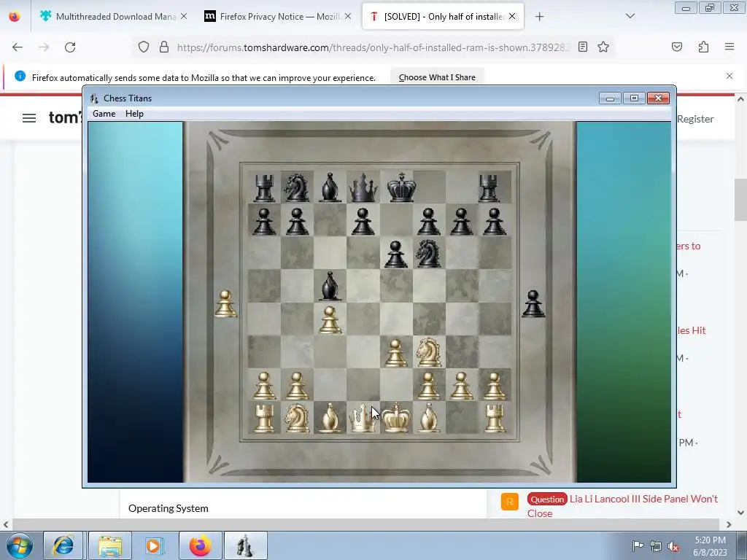Image resolution: width=747 pixels, height=560 pixels.
Task: Toggle reader view in address bar
Action: pyautogui.click(x=583, y=47)
